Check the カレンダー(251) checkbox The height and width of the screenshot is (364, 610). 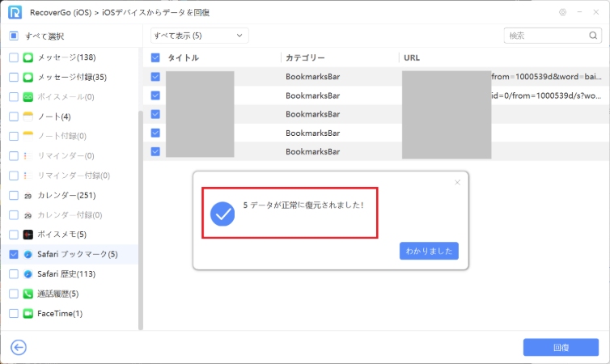click(14, 195)
